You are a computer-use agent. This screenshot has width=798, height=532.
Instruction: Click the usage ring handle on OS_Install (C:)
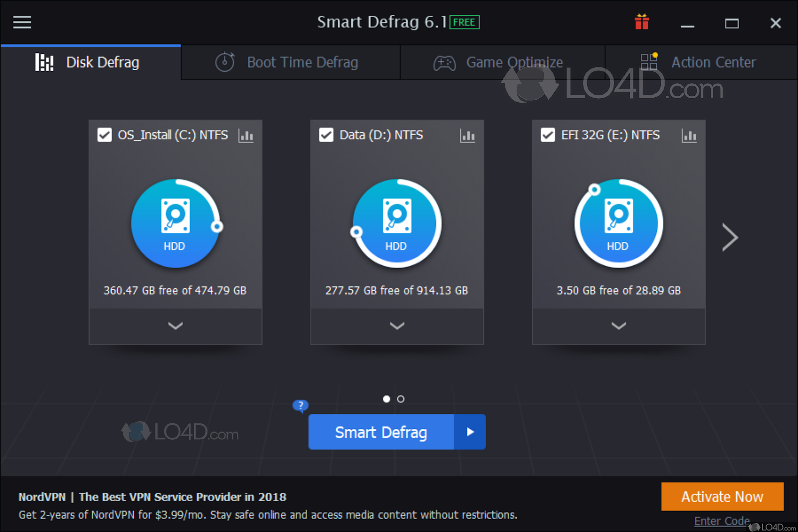click(217, 227)
